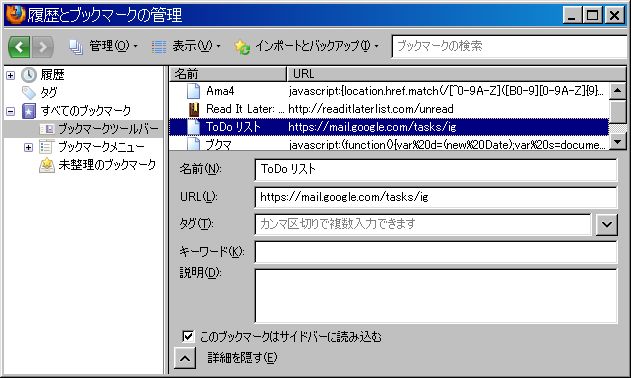Click the ブックマークの検索 search field
This screenshot has height=378, width=631.
(509, 46)
